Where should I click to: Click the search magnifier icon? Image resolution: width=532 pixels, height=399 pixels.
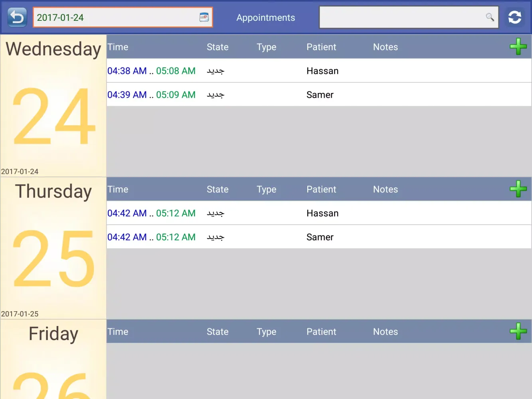490,17
